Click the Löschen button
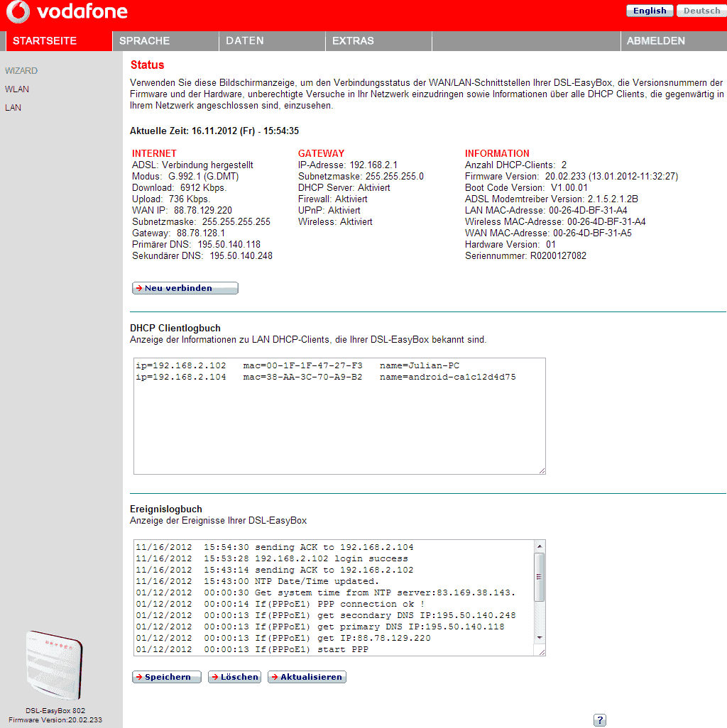727x728 pixels. [234, 677]
